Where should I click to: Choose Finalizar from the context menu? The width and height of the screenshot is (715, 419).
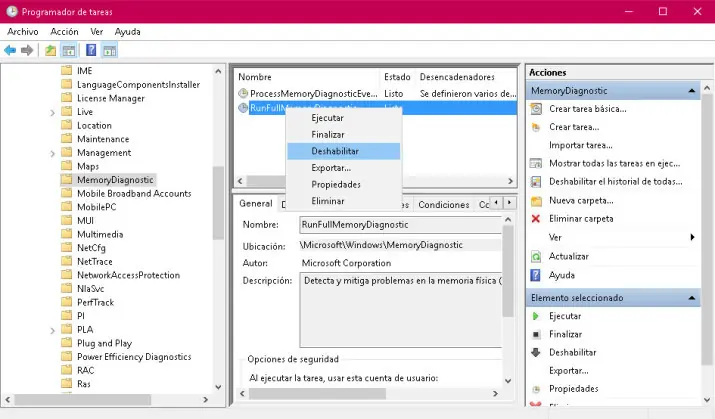(x=344, y=134)
